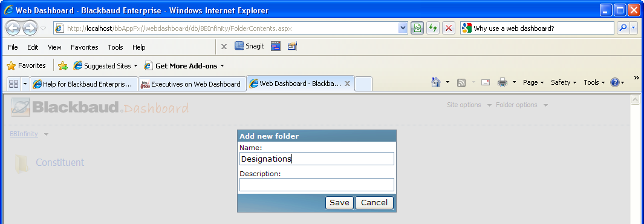Open the Favorites menu
This screenshot has height=224, width=644.
tap(85, 47)
